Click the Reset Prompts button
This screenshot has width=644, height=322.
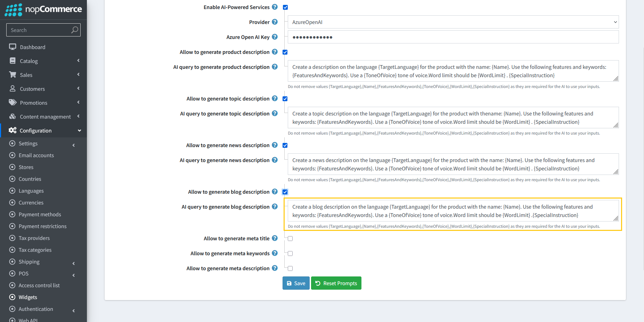click(336, 283)
